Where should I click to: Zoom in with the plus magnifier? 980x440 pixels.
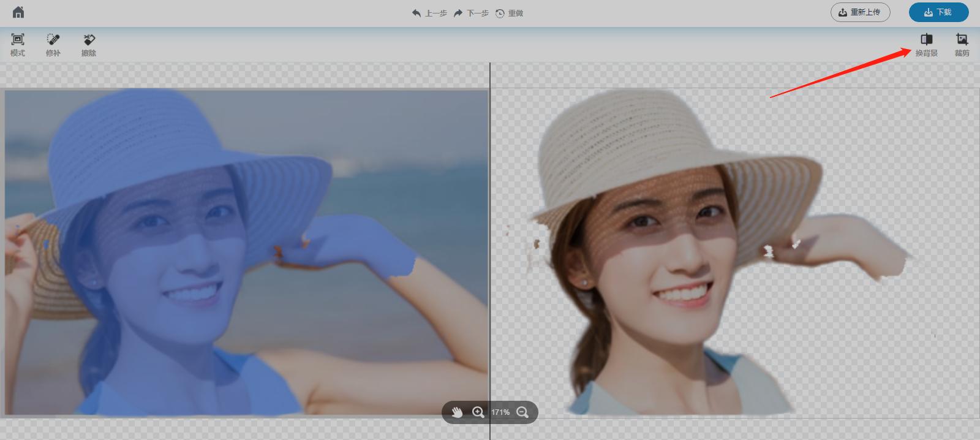click(478, 412)
